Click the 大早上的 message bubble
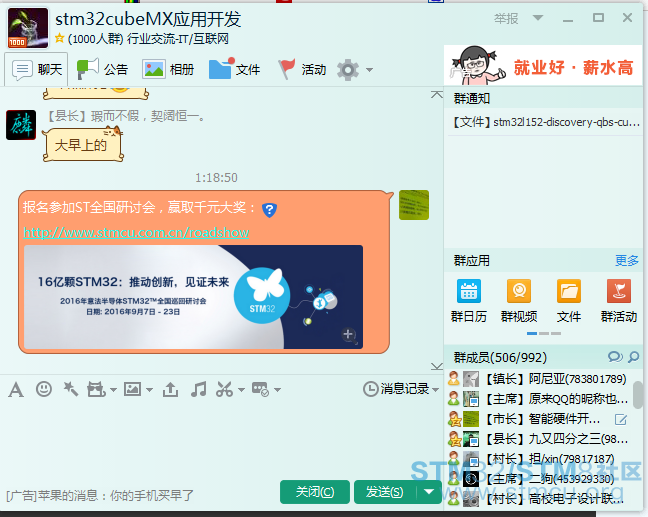This screenshot has height=517, width=648. 83,144
